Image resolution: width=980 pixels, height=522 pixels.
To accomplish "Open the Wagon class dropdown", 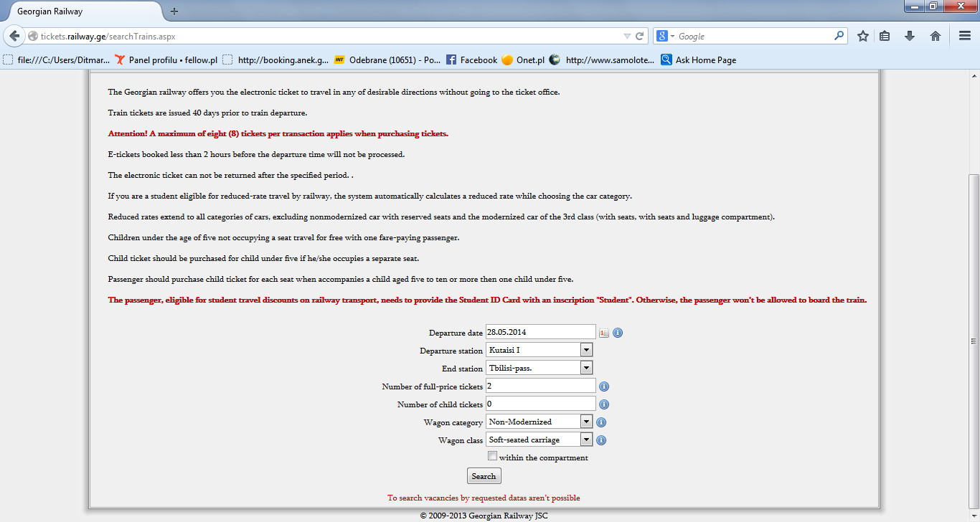I will coord(539,440).
